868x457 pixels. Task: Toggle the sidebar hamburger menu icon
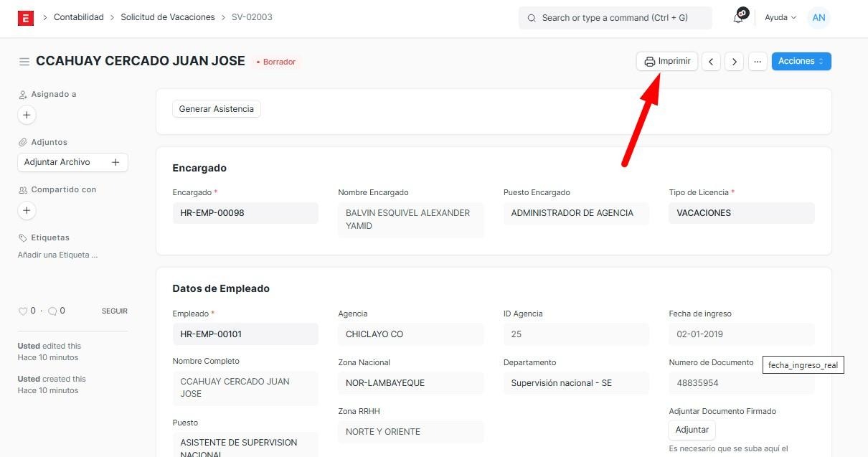[x=24, y=62]
